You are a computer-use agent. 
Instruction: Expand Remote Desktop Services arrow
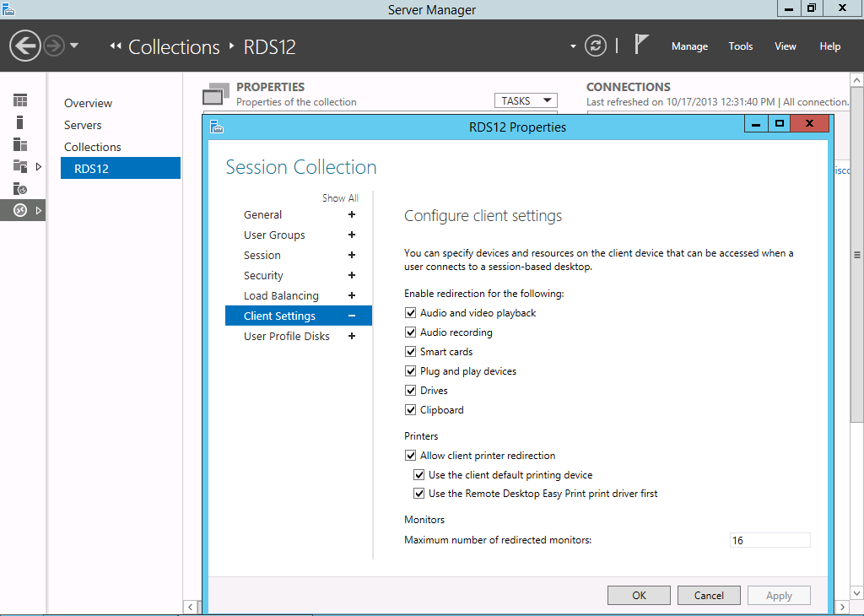coord(39,210)
